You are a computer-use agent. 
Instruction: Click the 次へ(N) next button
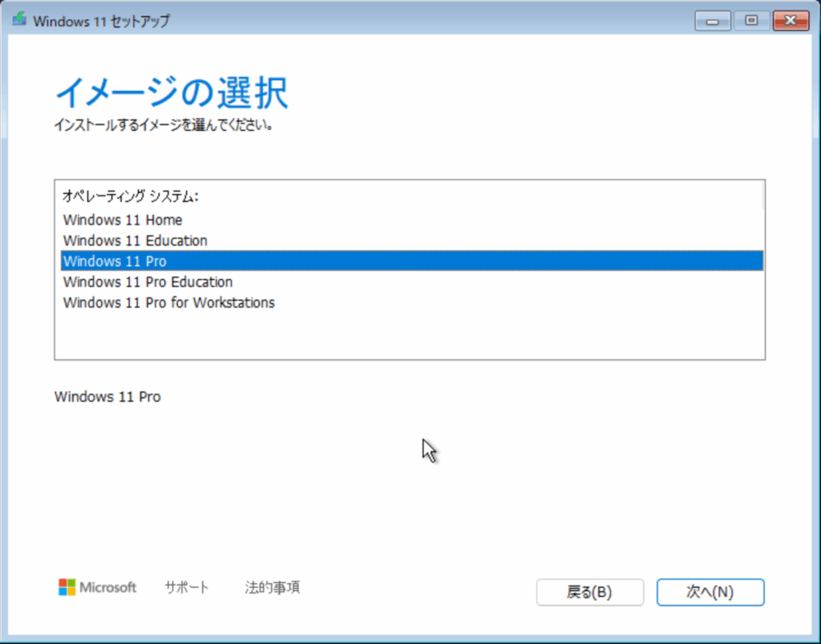(710, 592)
